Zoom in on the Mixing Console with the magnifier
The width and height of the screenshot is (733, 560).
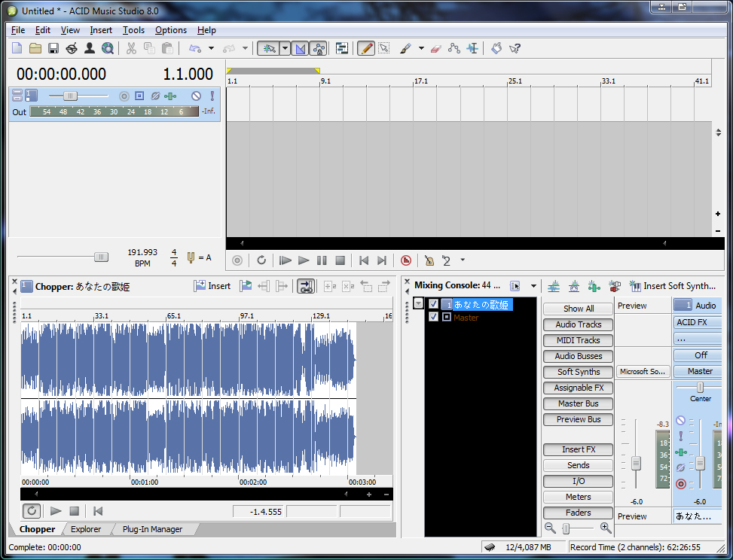(x=606, y=528)
